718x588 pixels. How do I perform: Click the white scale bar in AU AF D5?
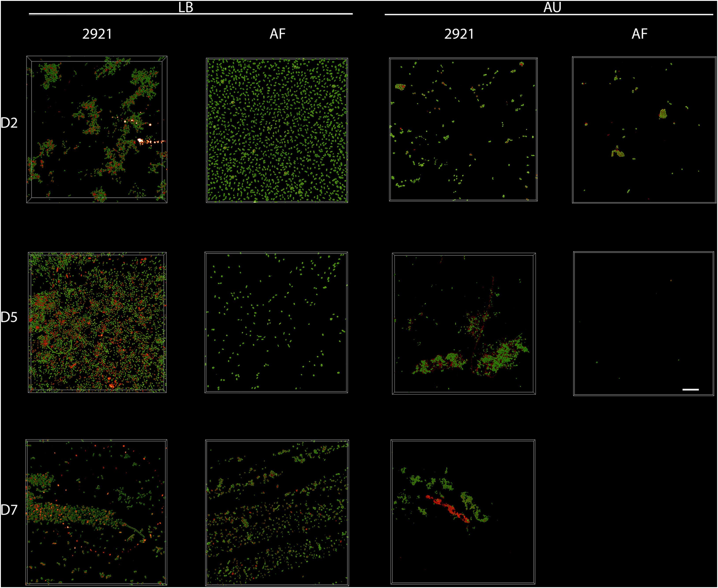coord(691,389)
